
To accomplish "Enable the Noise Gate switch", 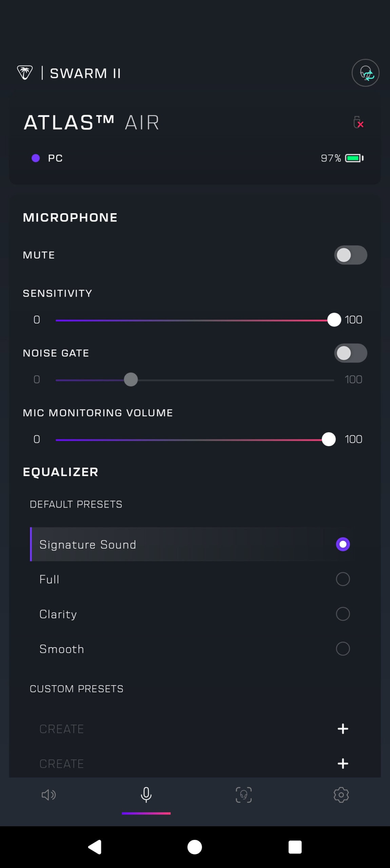I will tap(350, 353).
